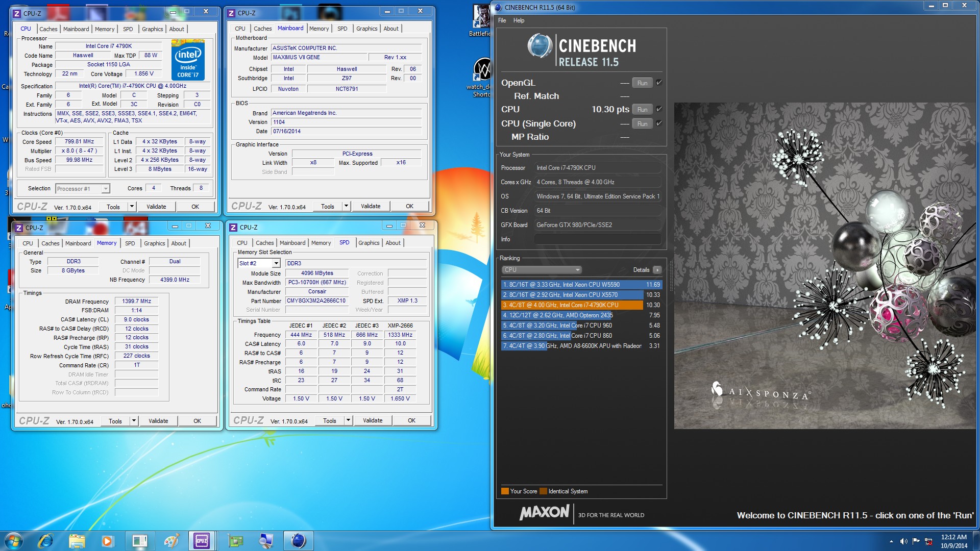Select the AMD Opteron 2435 ranking entry
Viewport: 980px width, 551px height.
(581, 315)
